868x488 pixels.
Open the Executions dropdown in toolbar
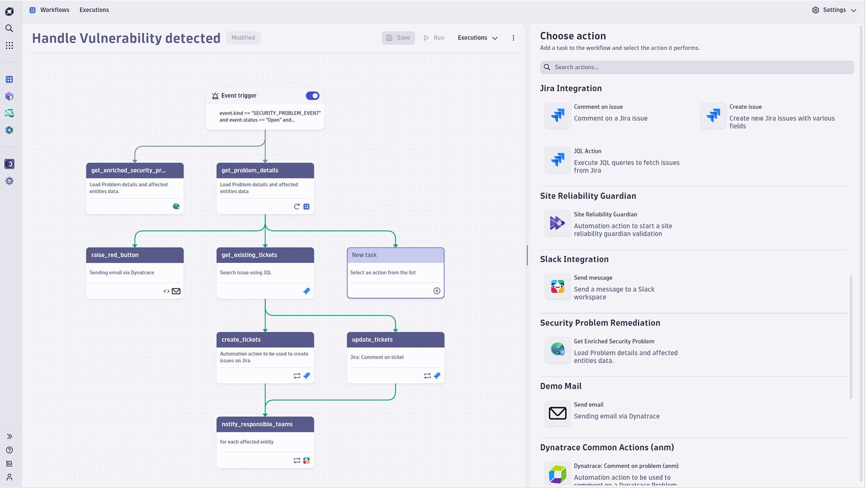coord(477,38)
